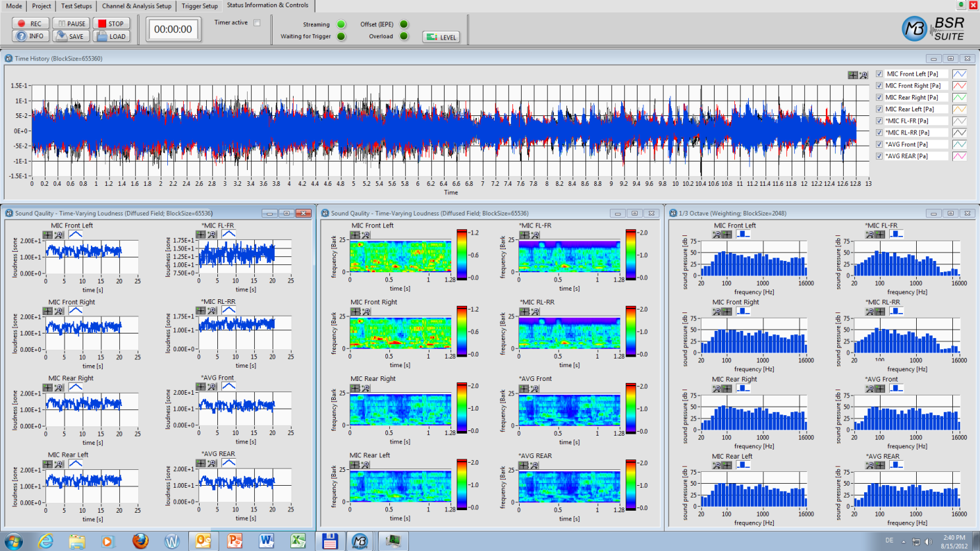Toggle the *AVG REAR [Pa] trace checkbox
This screenshot has width=980, height=551.
(x=879, y=156)
